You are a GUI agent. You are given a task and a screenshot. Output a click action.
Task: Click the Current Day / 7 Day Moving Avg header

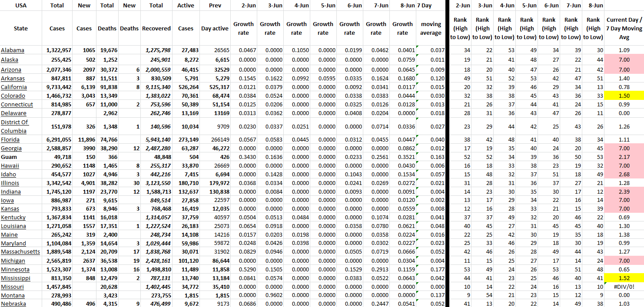(x=624, y=29)
